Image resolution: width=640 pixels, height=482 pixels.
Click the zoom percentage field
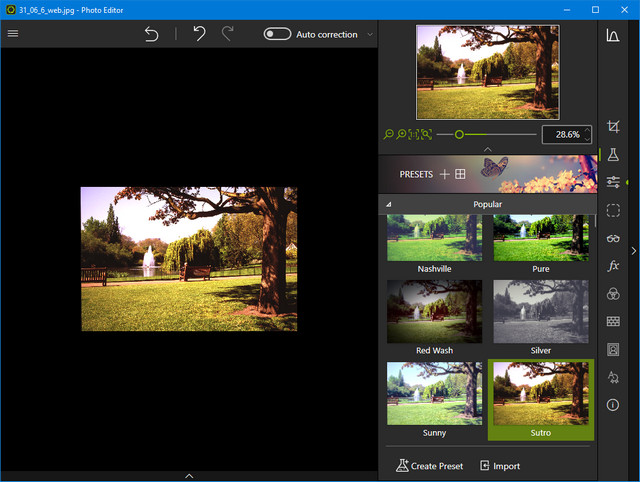click(562, 134)
